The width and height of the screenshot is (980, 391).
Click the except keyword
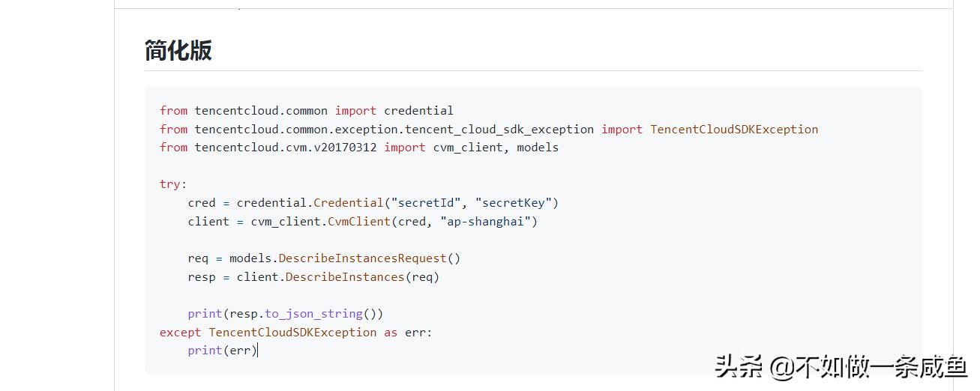pyautogui.click(x=180, y=333)
